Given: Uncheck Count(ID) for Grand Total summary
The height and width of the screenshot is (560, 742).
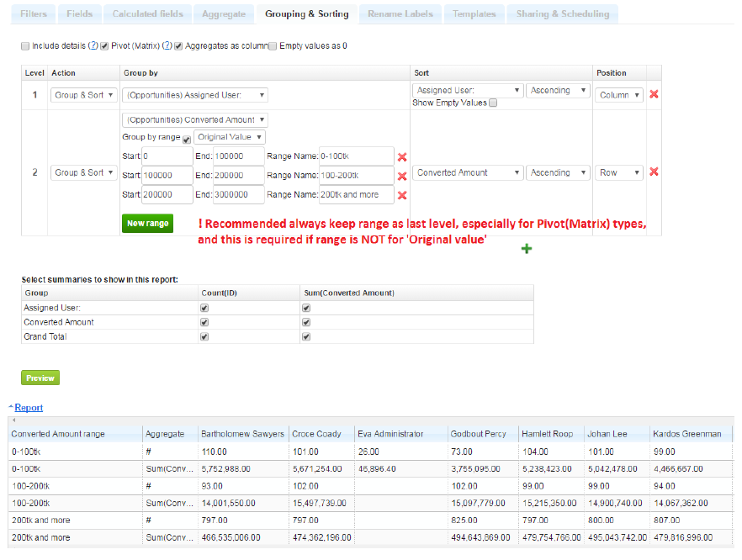Looking at the screenshot, I should tap(204, 336).
